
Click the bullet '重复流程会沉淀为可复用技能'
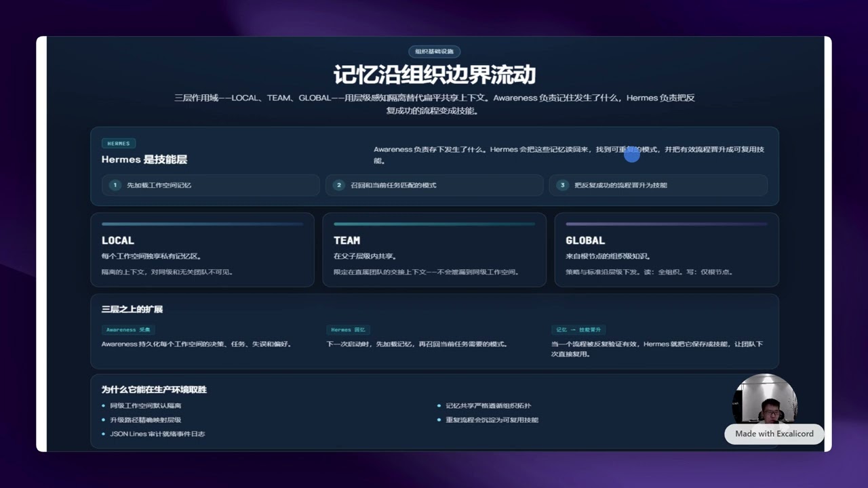click(x=492, y=420)
